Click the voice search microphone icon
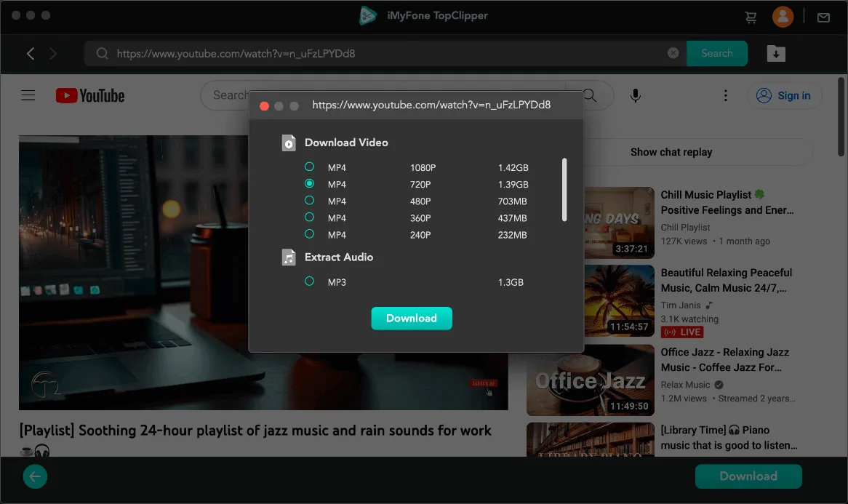 click(635, 95)
